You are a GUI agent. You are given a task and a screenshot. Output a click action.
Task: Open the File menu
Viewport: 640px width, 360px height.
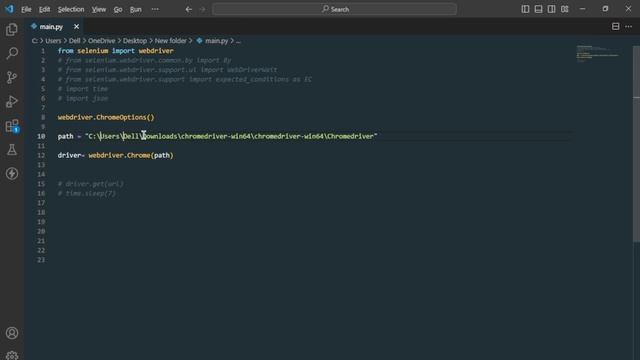click(x=26, y=9)
